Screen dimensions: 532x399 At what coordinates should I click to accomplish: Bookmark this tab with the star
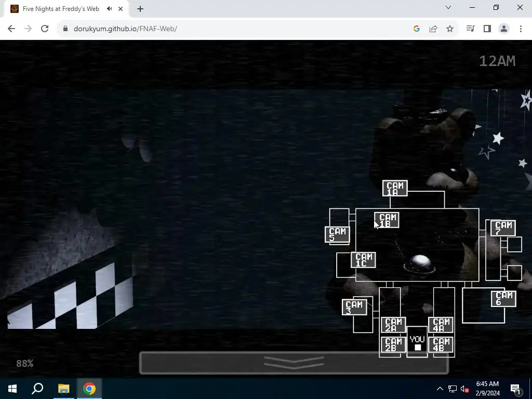450,29
